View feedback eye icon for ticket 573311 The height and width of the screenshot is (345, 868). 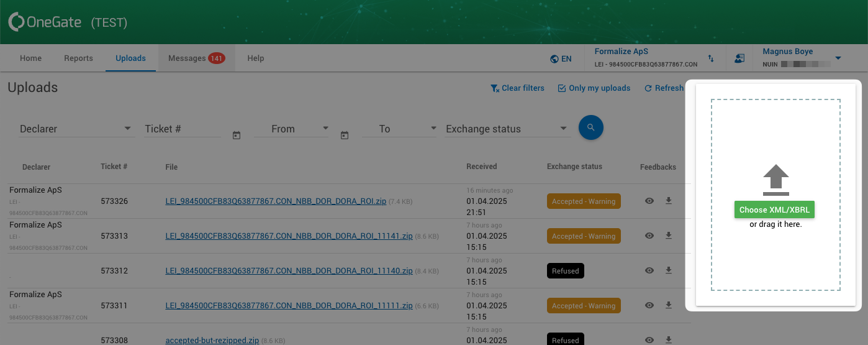(649, 305)
